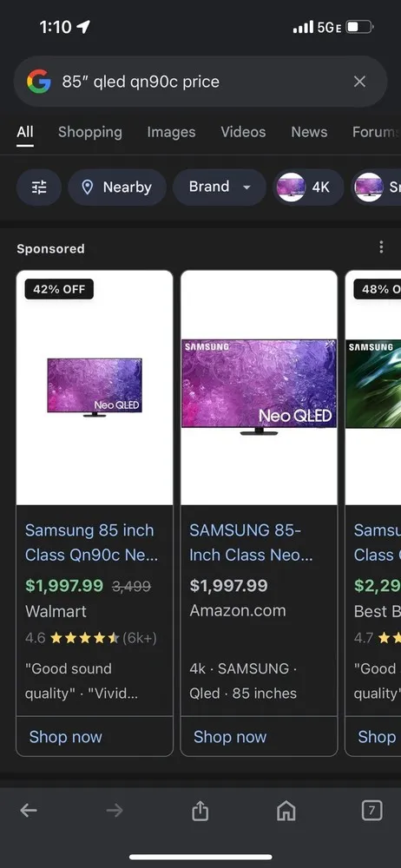Screen dimensions: 401x868
Task: Open Samsung 85 inch Class Qn90c title
Action: pos(91,542)
